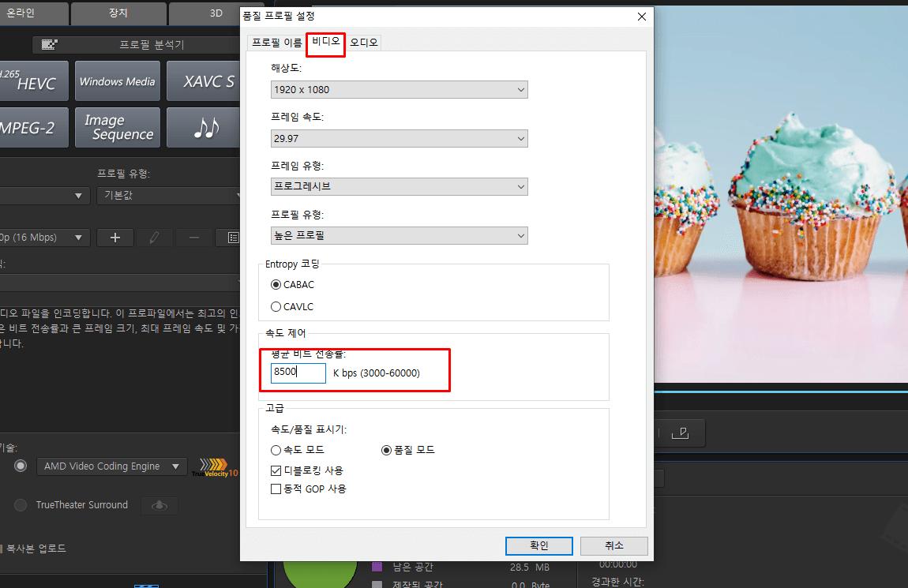Confirm settings with the 확인 button
Screen dimensions: 908x588
coord(538,545)
